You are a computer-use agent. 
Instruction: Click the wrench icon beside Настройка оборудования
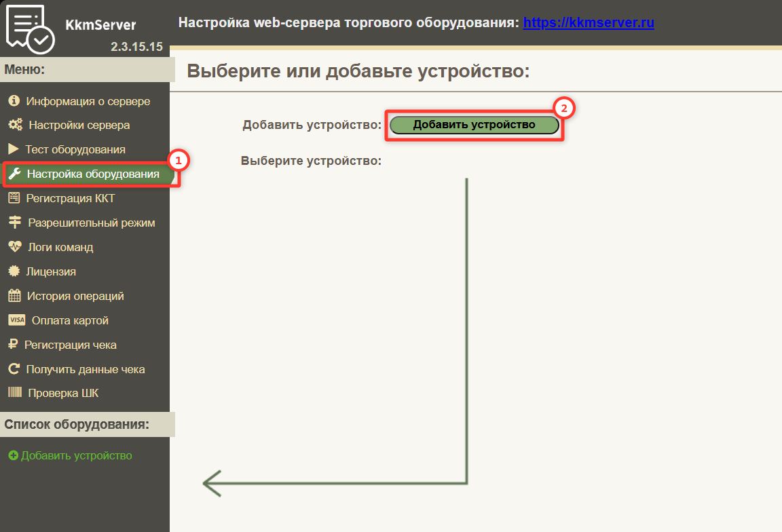[14, 174]
